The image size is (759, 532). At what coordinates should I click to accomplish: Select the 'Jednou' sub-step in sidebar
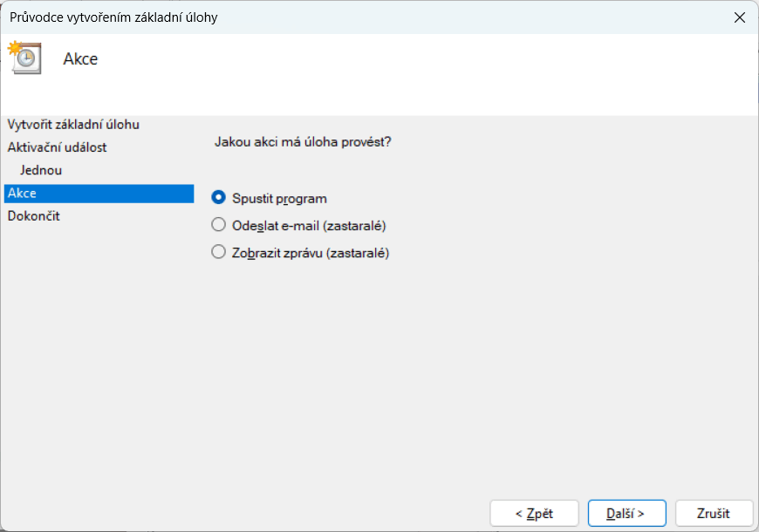coord(41,170)
